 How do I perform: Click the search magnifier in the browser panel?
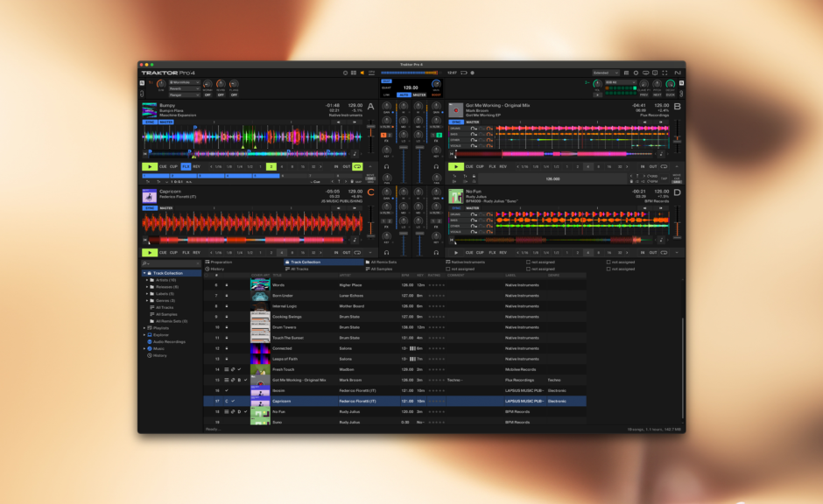145,262
